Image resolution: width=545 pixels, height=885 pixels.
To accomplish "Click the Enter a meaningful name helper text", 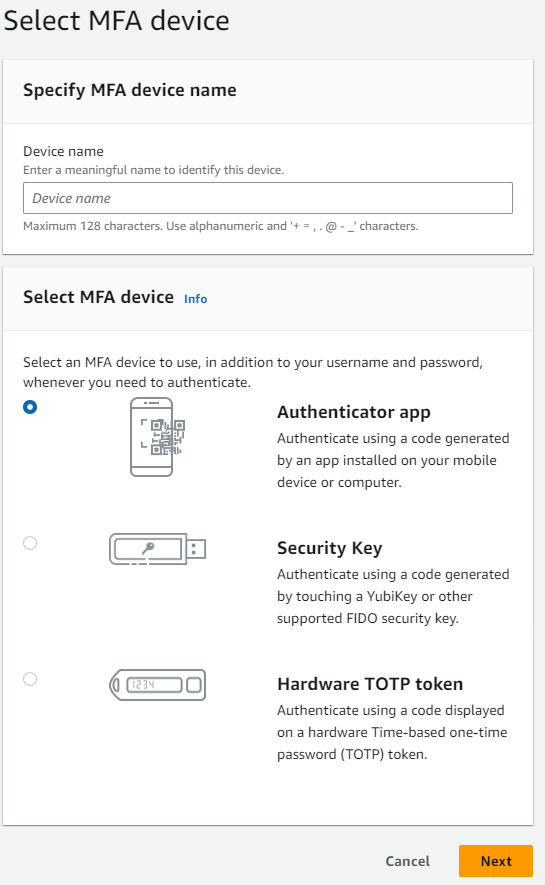I will click(x=153, y=170).
